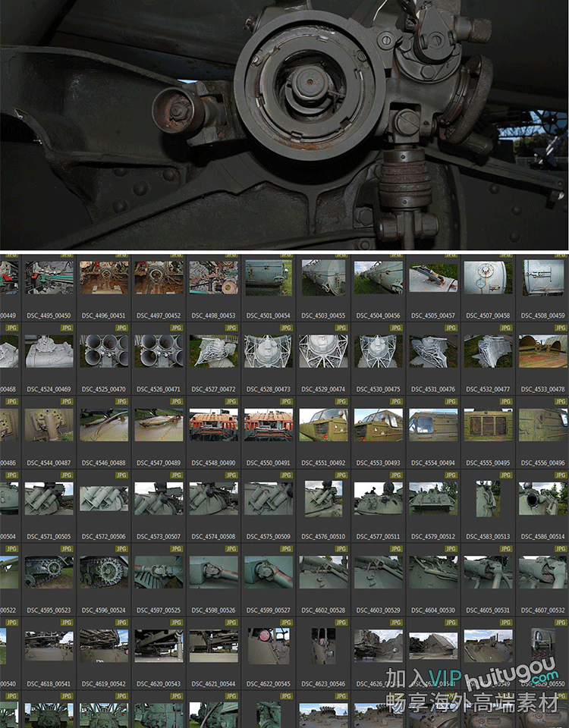Screen dimensions: 569x728
Task: Click the file name DSC_4527_00472
Action: [214, 389]
